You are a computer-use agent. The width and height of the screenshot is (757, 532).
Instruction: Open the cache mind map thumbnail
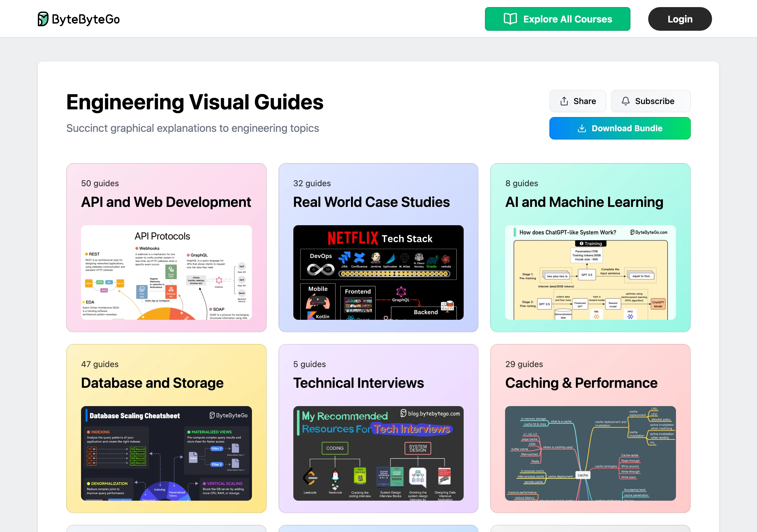point(590,453)
